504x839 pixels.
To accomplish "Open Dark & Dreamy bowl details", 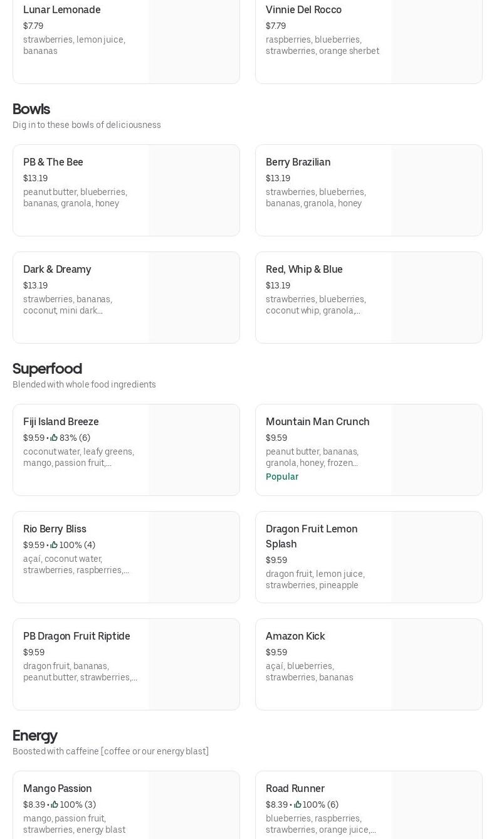I will [57, 269].
